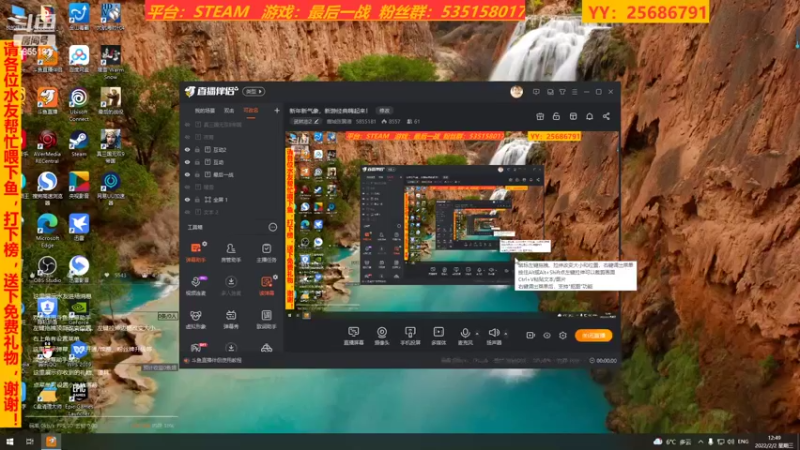Open the message icon in the title bar
Image resolution: width=800 pixels, height=450 pixels.
tap(536, 92)
